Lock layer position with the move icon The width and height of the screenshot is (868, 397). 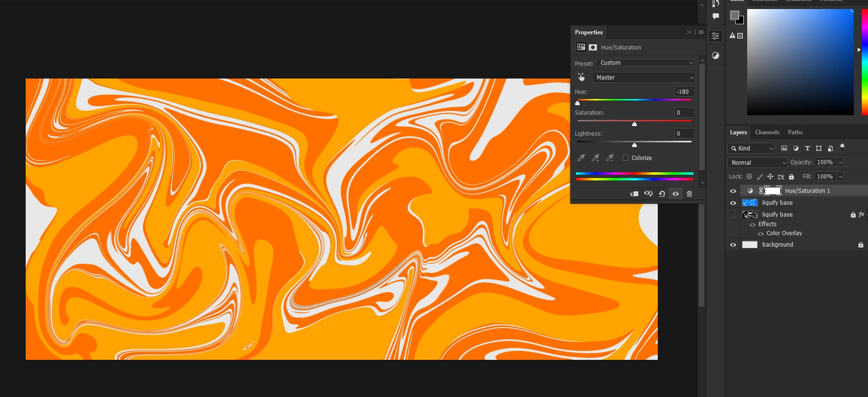[770, 176]
